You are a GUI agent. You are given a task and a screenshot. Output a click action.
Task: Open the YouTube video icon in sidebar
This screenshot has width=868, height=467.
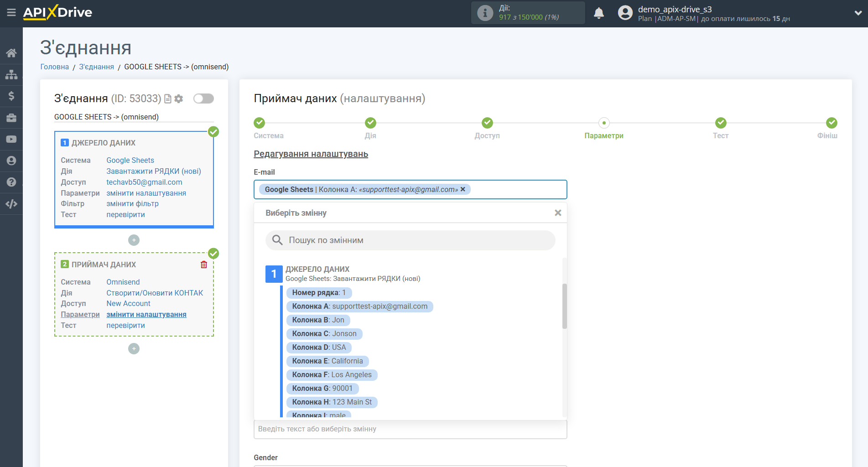pyautogui.click(x=11, y=139)
